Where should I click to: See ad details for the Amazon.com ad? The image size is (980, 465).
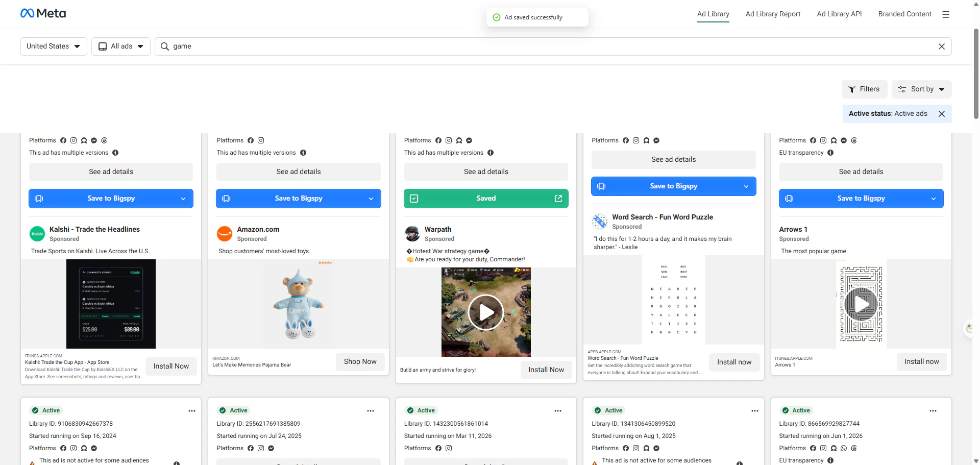299,172
